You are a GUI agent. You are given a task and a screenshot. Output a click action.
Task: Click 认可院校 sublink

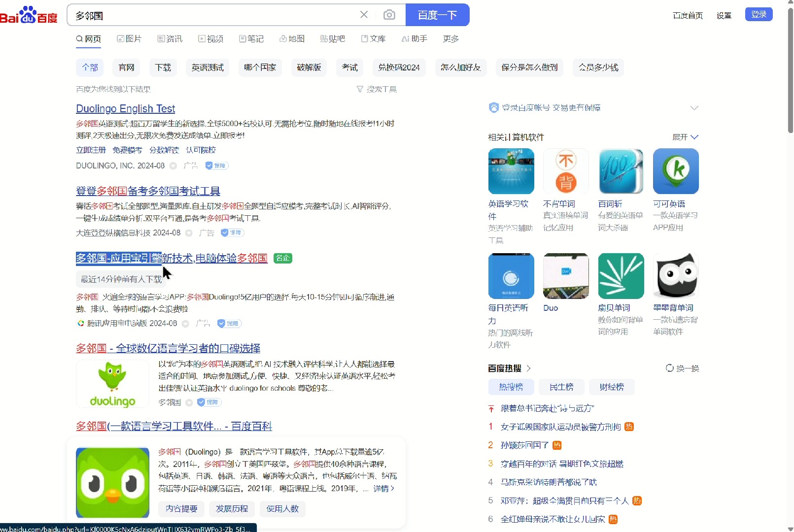(201, 150)
